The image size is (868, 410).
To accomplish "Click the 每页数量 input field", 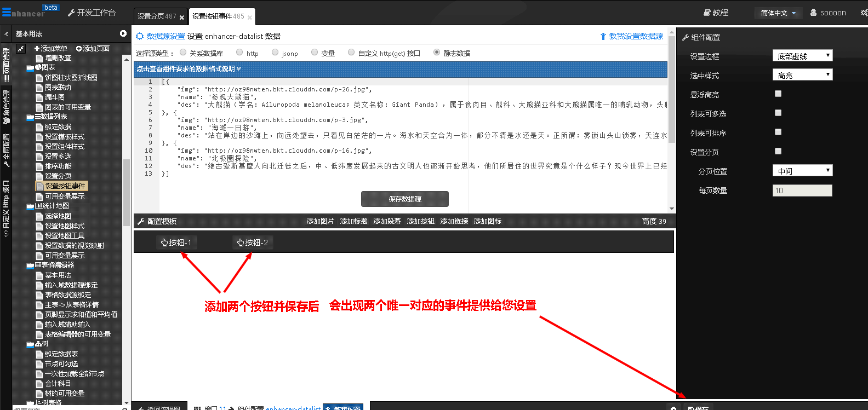I will [x=802, y=190].
